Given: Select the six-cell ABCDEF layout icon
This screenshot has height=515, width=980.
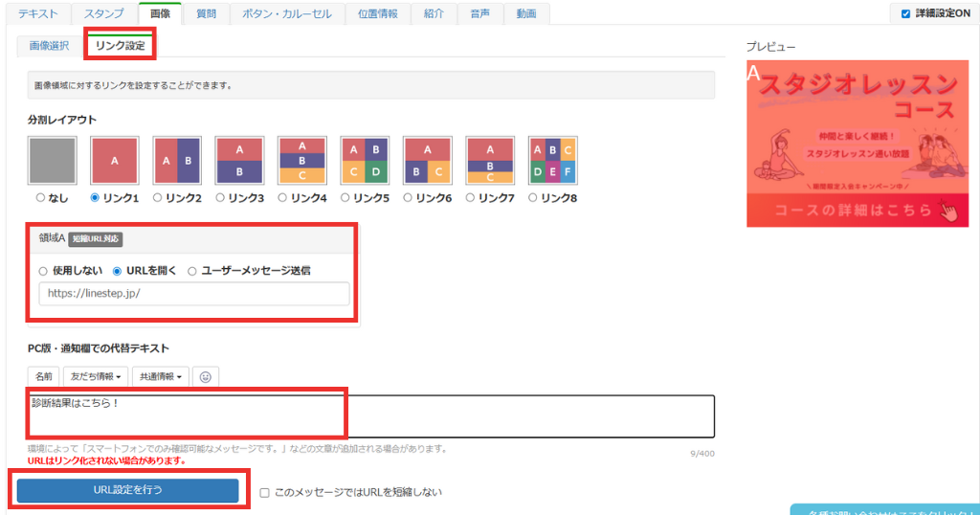Looking at the screenshot, I should [552, 160].
